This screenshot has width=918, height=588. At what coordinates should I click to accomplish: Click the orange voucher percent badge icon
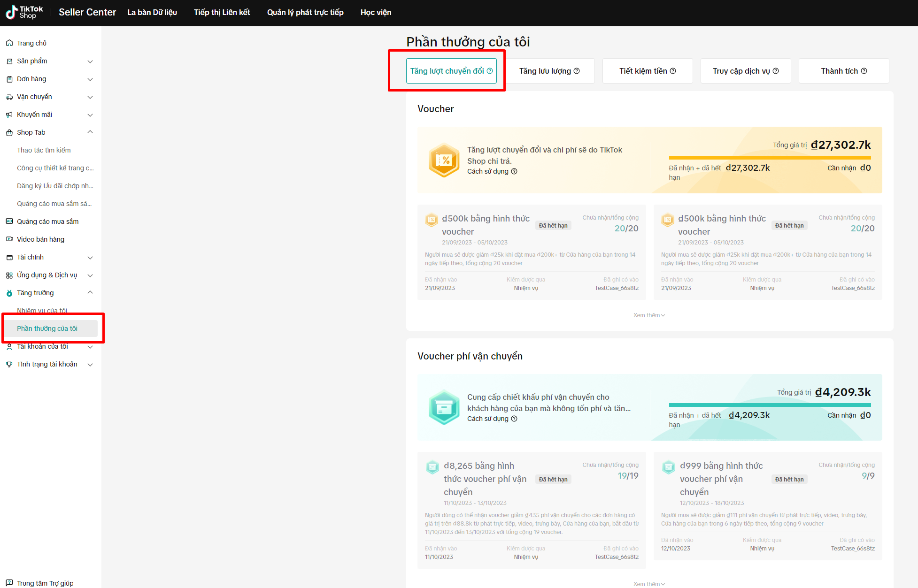pos(444,160)
